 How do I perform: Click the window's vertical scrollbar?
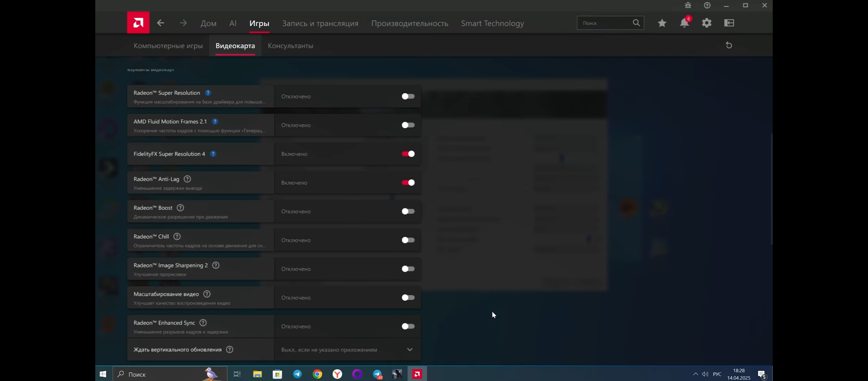(771, 189)
